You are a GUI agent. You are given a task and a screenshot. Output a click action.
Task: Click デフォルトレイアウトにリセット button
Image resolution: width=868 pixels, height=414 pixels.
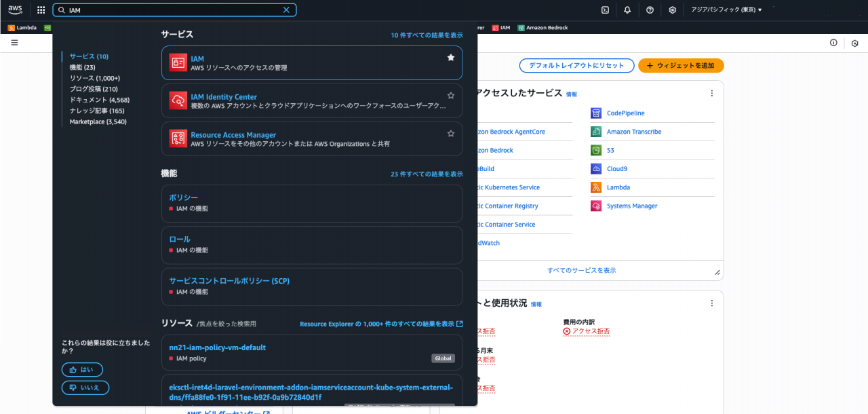coord(576,66)
